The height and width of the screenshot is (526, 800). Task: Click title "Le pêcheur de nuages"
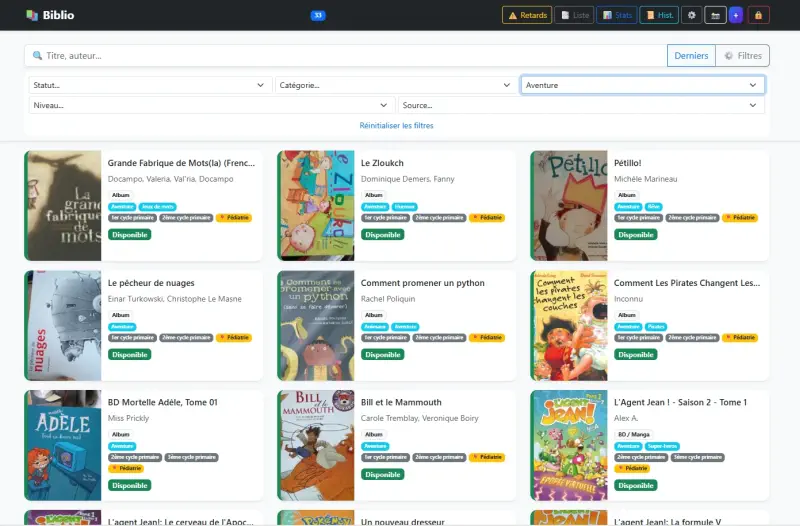point(151,283)
